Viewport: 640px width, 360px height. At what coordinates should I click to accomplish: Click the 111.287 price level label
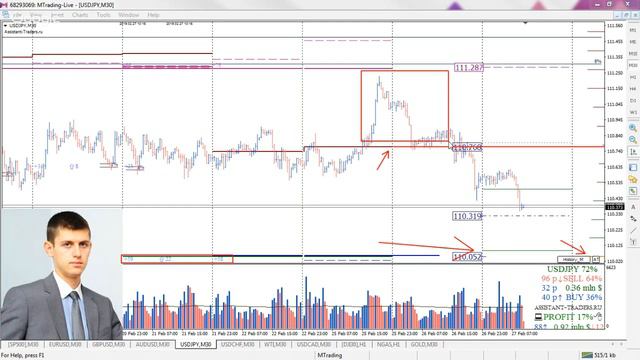coord(469,68)
